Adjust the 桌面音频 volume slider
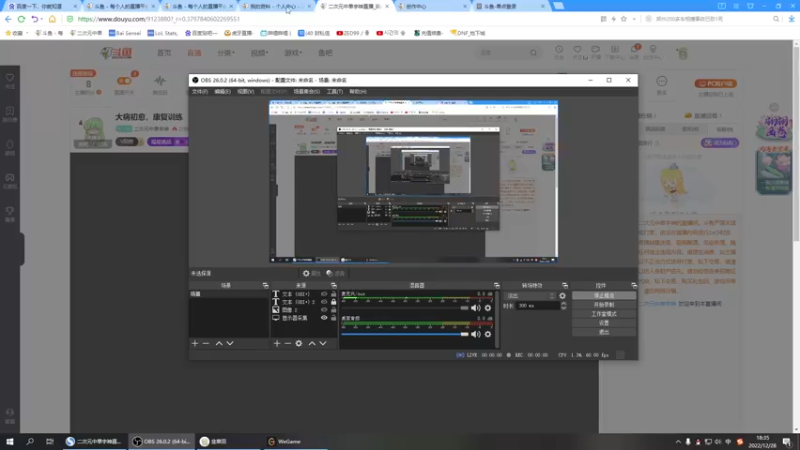The width and height of the screenshot is (800, 450). coord(406,334)
